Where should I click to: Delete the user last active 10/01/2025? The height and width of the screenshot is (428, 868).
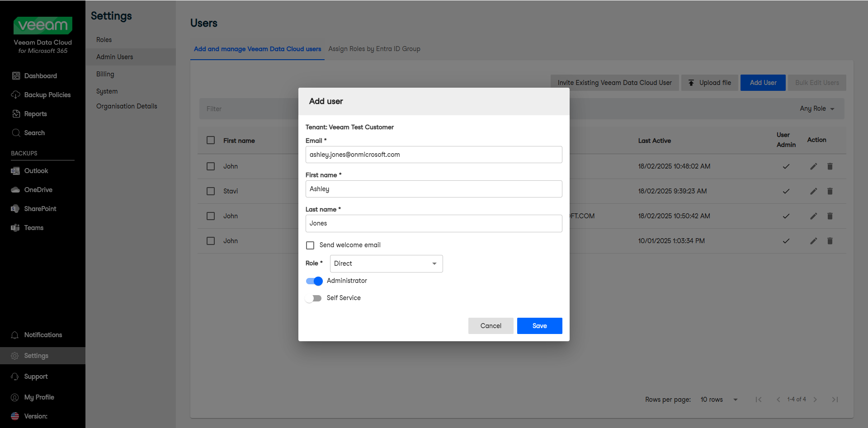(x=830, y=241)
